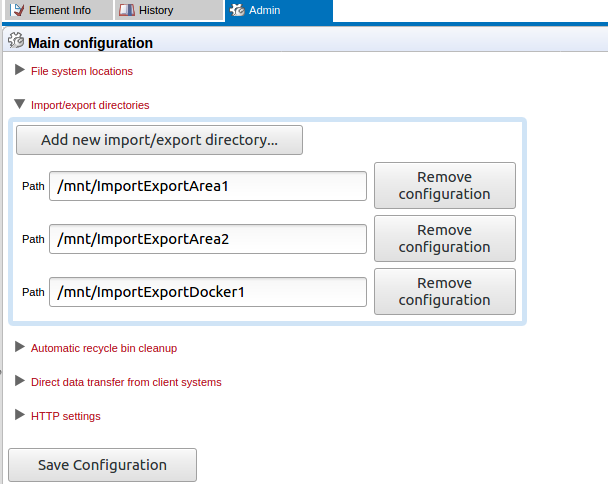Click the Element Info tab icon

[x=17, y=10]
